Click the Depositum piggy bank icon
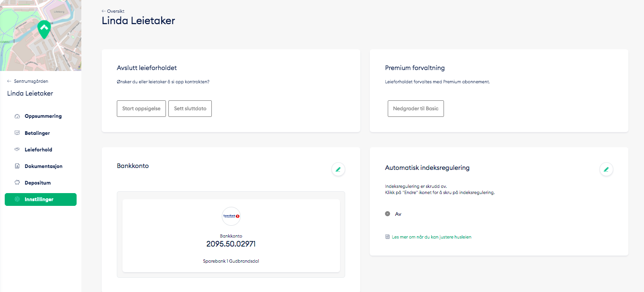The height and width of the screenshot is (292, 644). pos(17,183)
